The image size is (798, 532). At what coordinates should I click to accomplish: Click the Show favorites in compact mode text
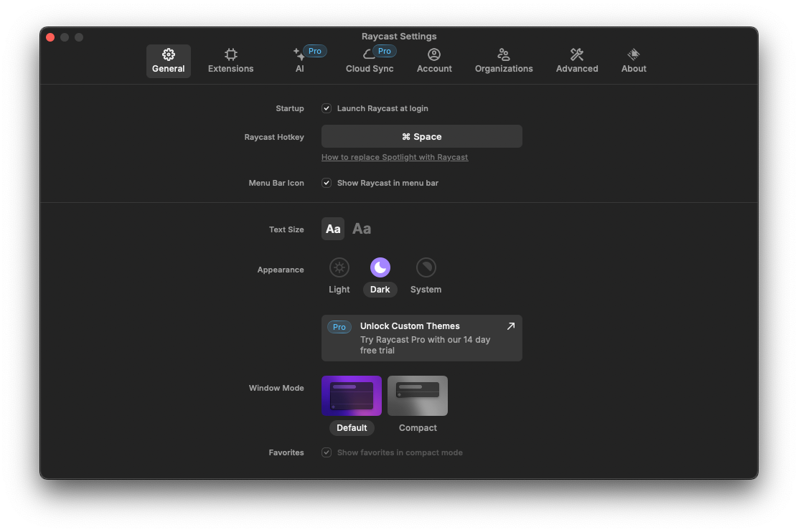[x=400, y=452]
